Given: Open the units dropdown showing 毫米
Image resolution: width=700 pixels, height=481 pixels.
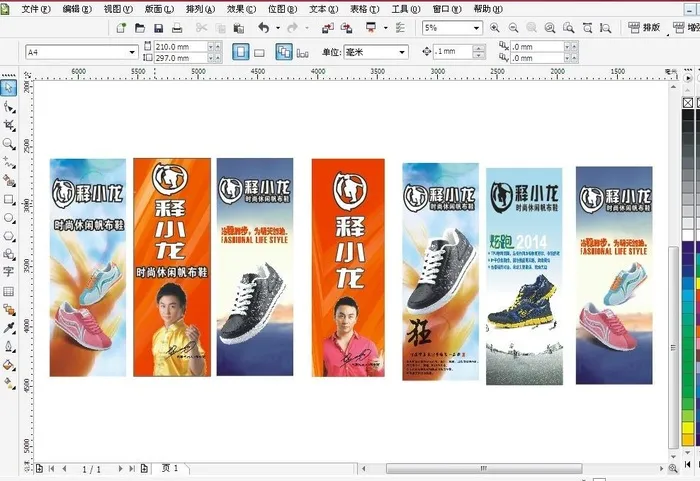Looking at the screenshot, I should coord(402,52).
